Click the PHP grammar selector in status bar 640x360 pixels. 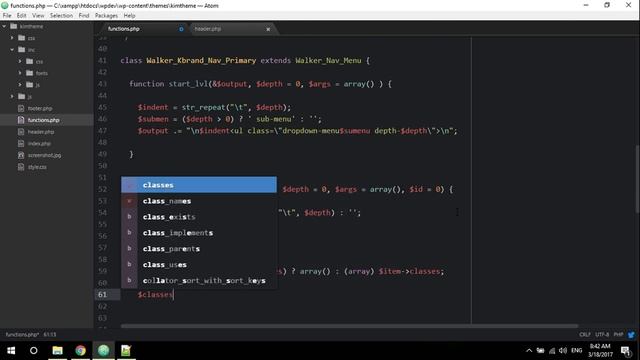coord(618,335)
